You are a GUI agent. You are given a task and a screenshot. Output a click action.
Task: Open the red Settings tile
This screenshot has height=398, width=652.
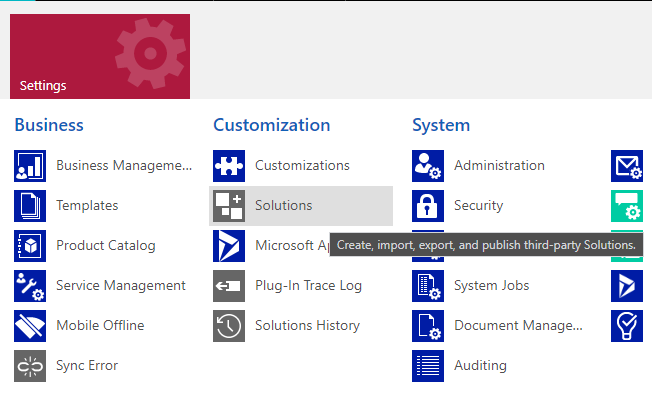click(100, 57)
